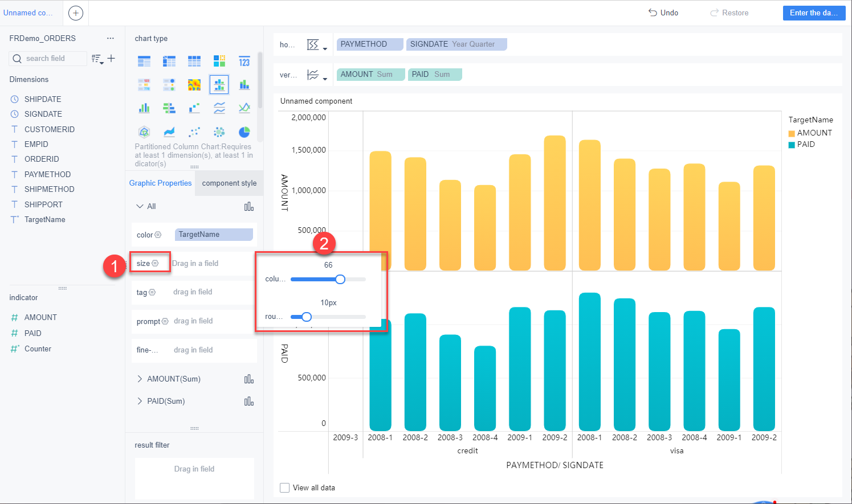The image size is (852, 504).
Task: Click the column width slider handle
Action: [x=340, y=279]
